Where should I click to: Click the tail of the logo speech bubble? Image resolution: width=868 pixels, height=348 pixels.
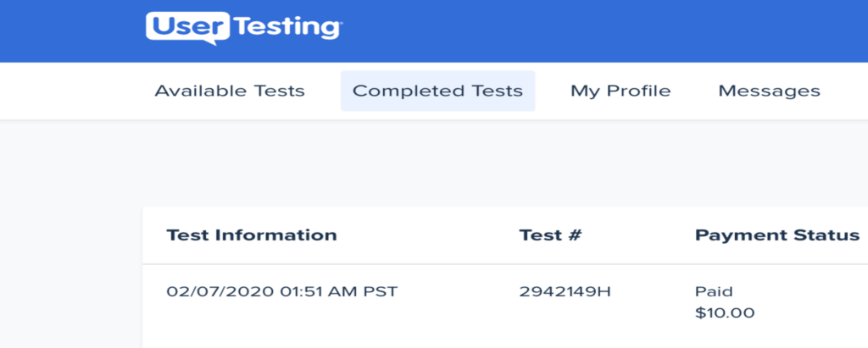point(209,42)
